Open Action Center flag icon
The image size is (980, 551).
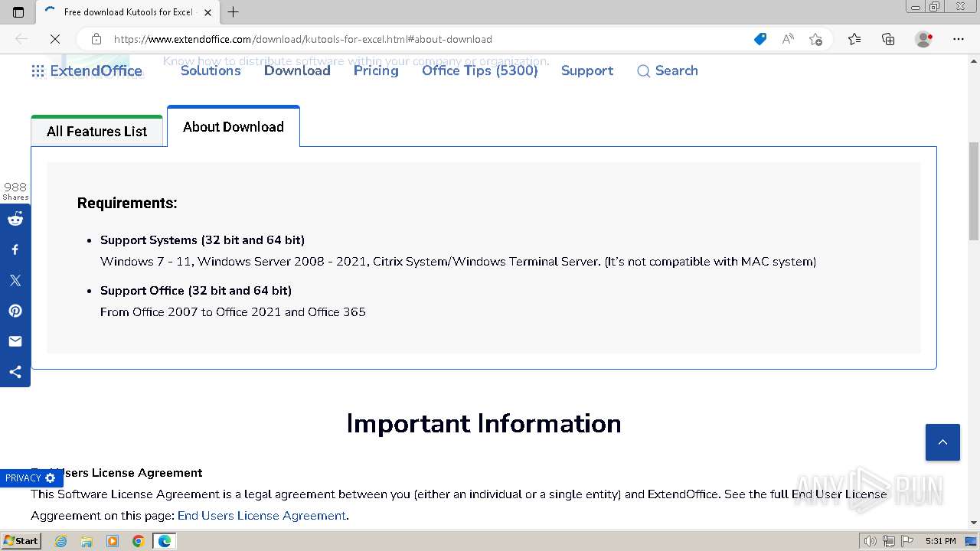[906, 541]
